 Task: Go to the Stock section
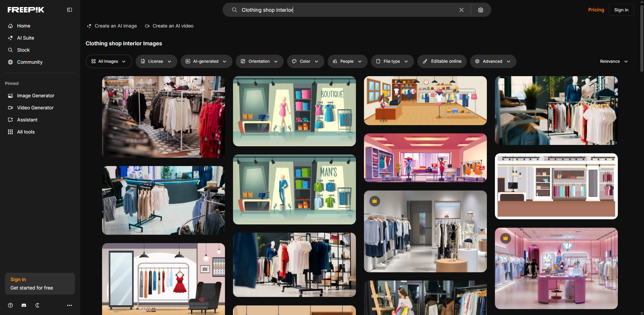click(23, 50)
